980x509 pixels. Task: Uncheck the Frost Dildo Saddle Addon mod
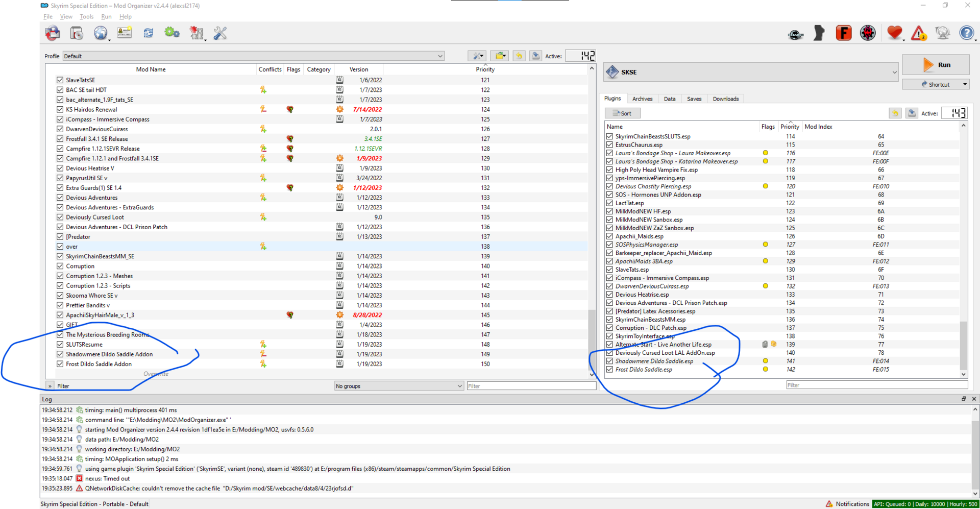point(60,364)
